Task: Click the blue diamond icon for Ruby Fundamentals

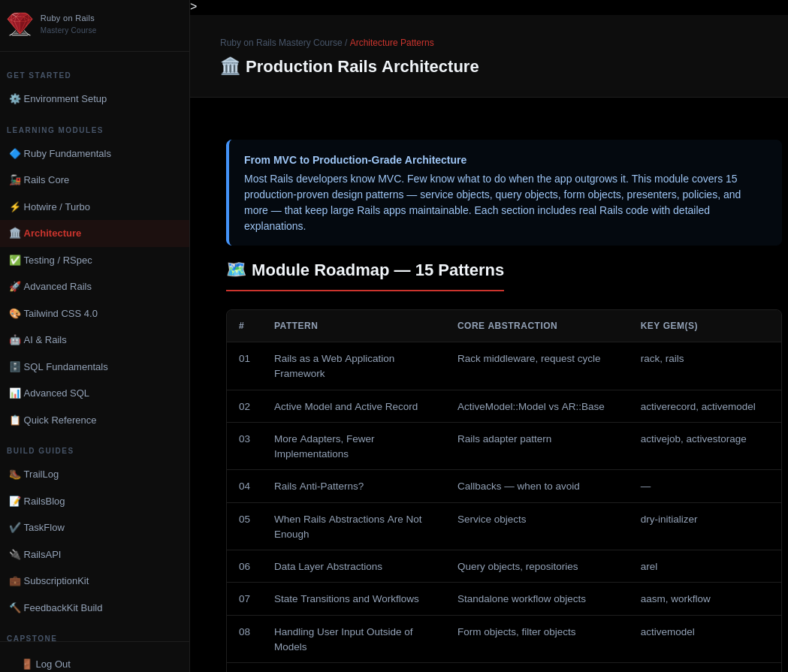Action: point(15,154)
